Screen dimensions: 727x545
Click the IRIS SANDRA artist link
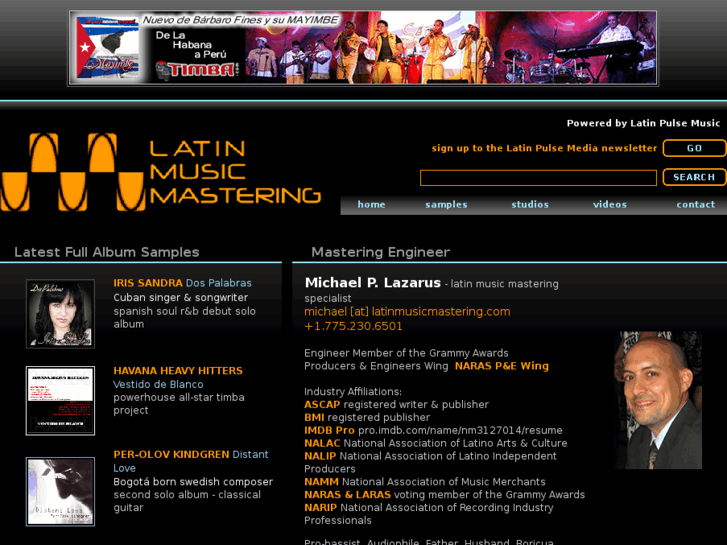coord(148,283)
